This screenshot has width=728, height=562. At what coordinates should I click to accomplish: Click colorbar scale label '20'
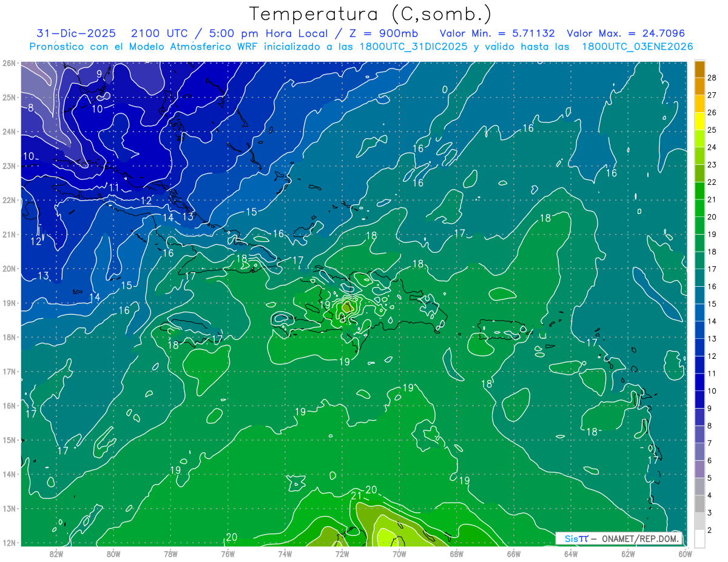pos(712,217)
